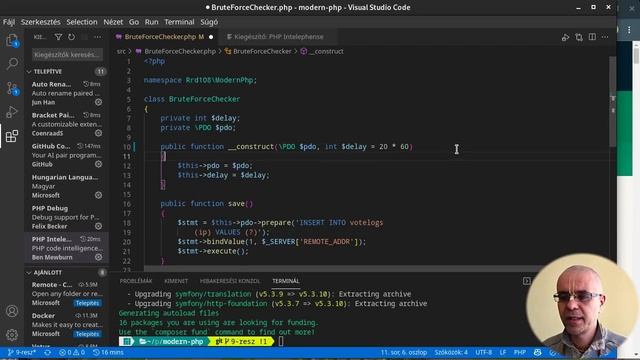Open __construct breadcrumb dropdown
Screen dimensions: 640x360
(x=326, y=51)
